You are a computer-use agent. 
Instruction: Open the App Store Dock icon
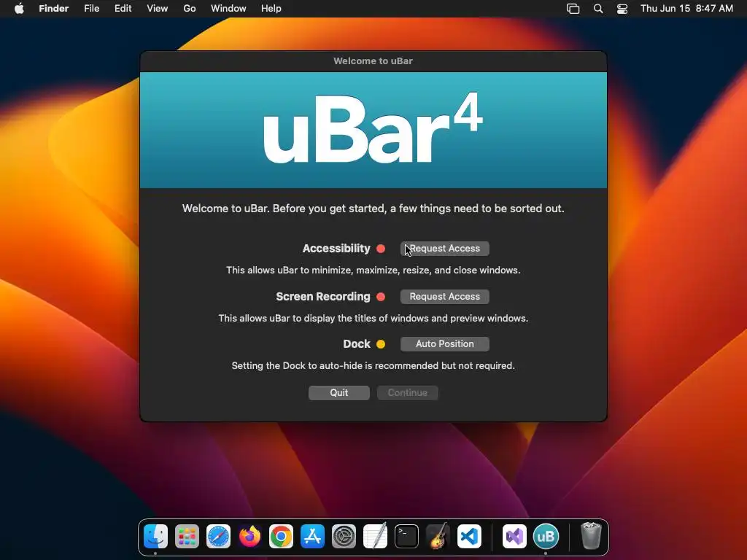point(312,537)
